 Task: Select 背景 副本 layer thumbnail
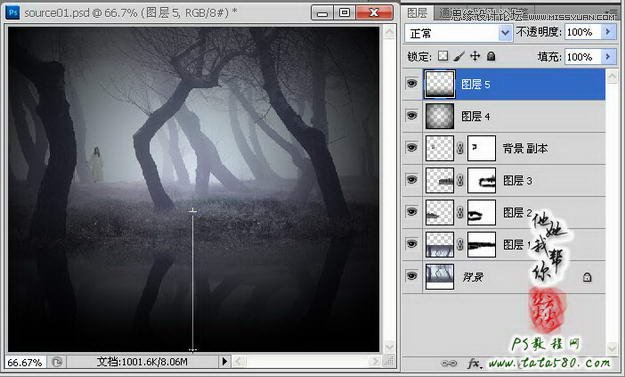(440, 148)
